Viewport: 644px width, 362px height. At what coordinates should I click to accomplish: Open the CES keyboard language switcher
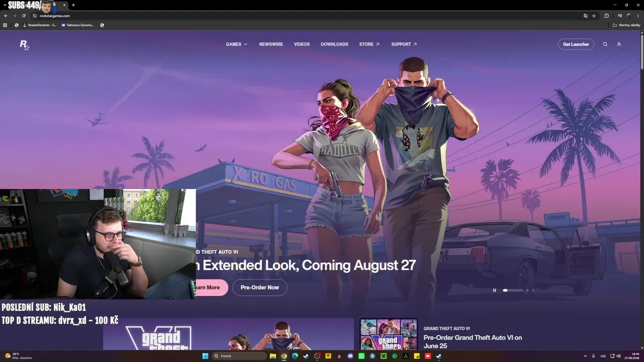point(603,356)
